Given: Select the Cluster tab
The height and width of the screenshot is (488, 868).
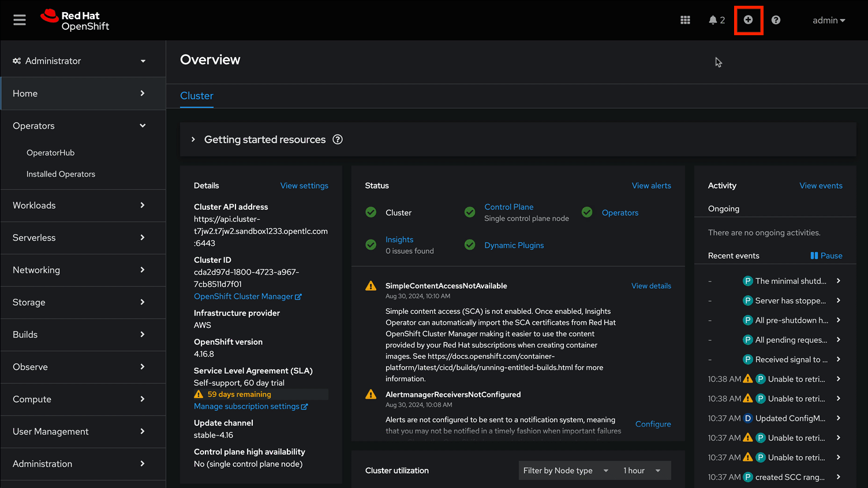Looking at the screenshot, I should pos(197,96).
